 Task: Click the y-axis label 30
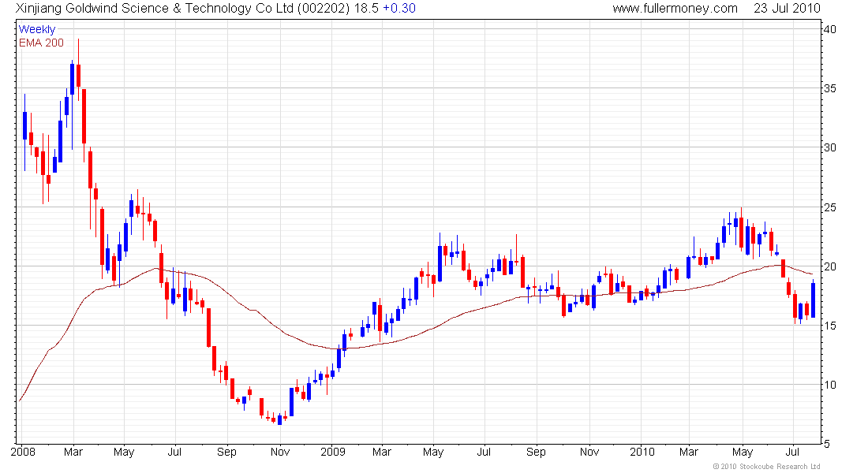[829, 147]
